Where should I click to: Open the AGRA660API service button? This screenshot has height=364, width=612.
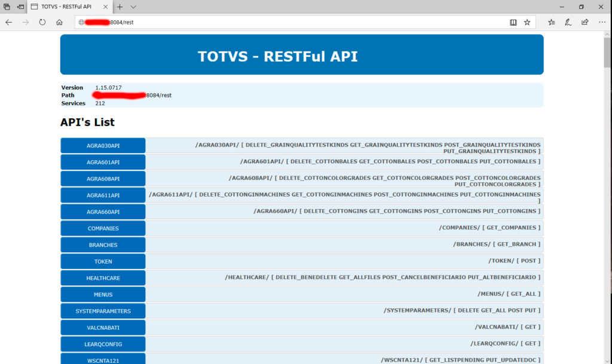click(103, 212)
